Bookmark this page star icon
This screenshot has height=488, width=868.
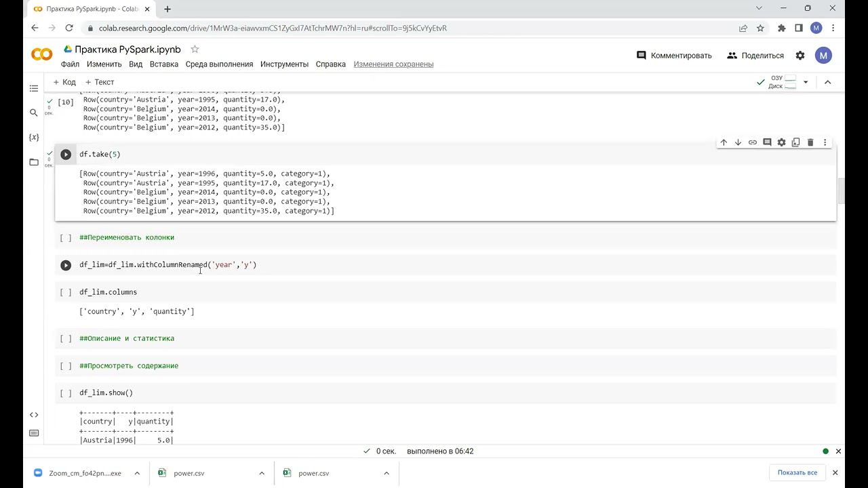(x=760, y=28)
